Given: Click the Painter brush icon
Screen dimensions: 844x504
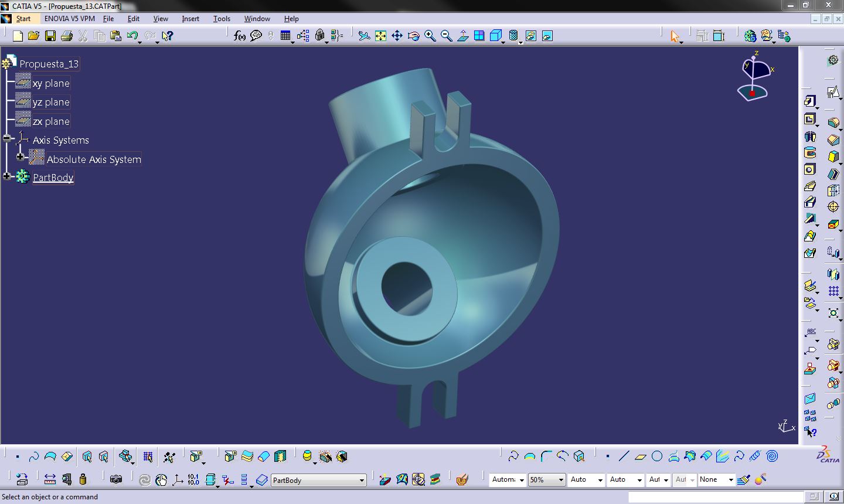Looking at the screenshot, I should 743,479.
